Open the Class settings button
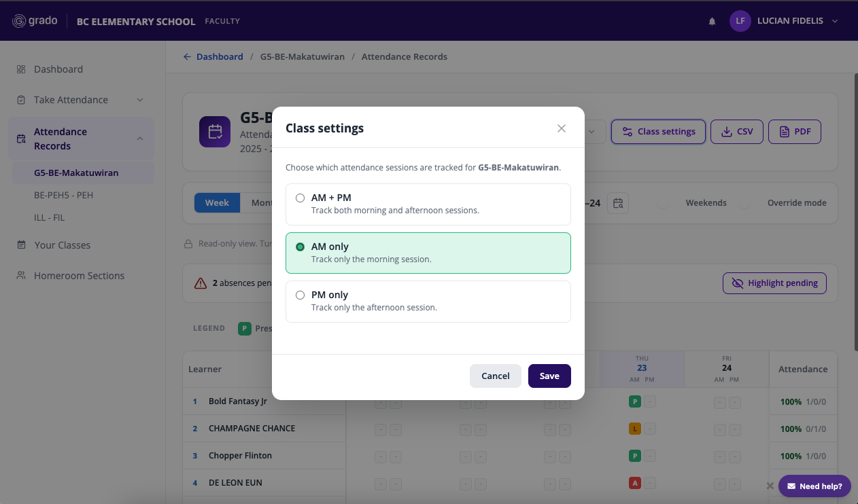Viewport: 858px width, 504px height. click(659, 132)
